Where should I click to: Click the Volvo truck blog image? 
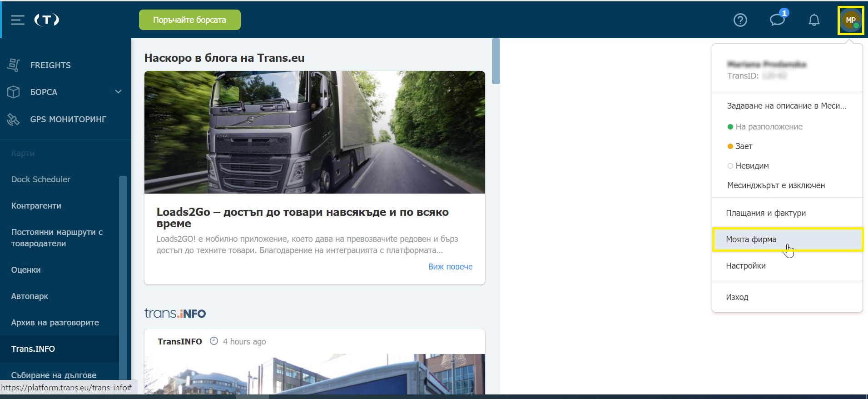pos(314,132)
